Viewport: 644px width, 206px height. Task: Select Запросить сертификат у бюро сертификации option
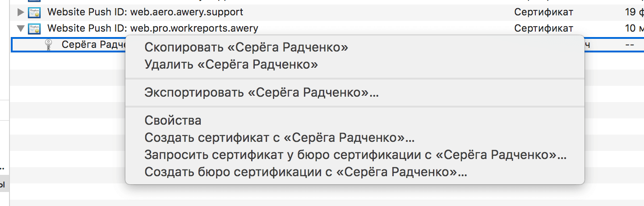[x=355, y=155]
